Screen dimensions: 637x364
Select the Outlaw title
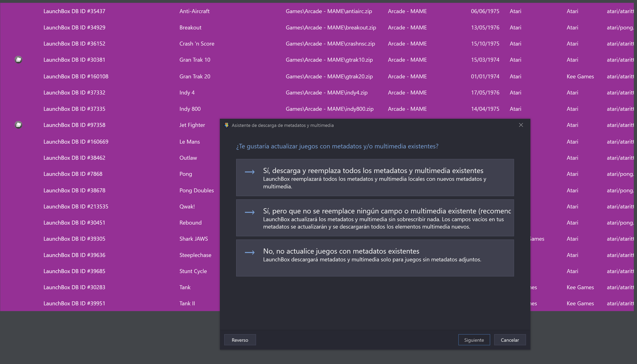[x=188, y=158]
